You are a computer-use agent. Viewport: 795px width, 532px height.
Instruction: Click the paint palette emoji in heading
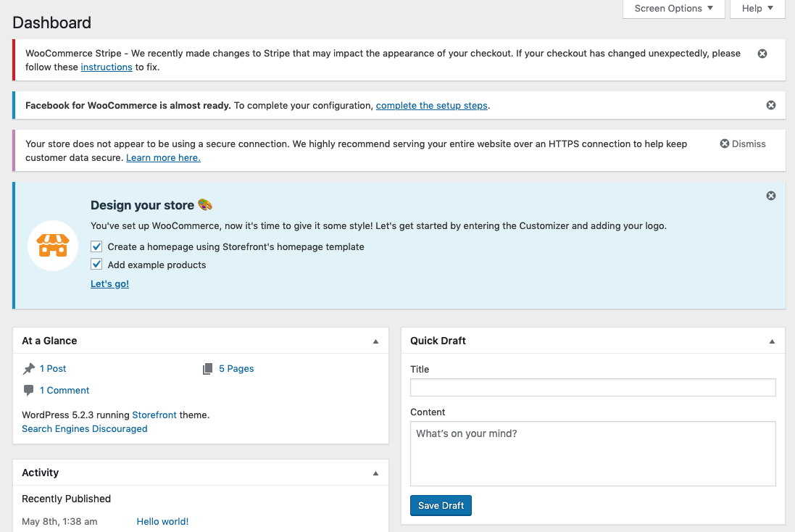(x=205, y=205)
